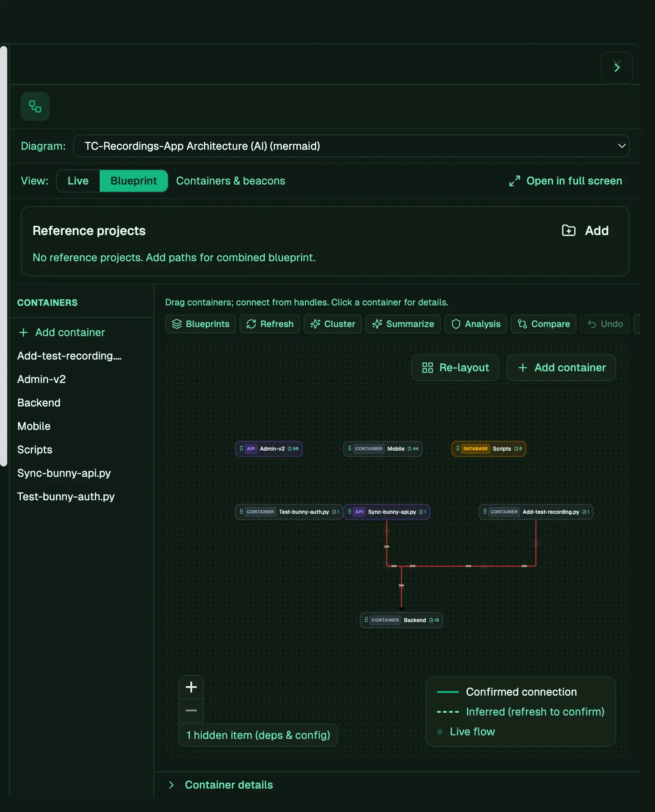Add a container from the canvas button
Viewport: 655px width, 812px height.
click(562, 368)
